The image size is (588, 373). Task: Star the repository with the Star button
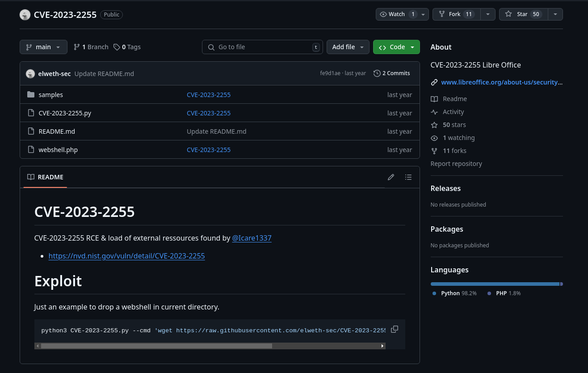523,14
